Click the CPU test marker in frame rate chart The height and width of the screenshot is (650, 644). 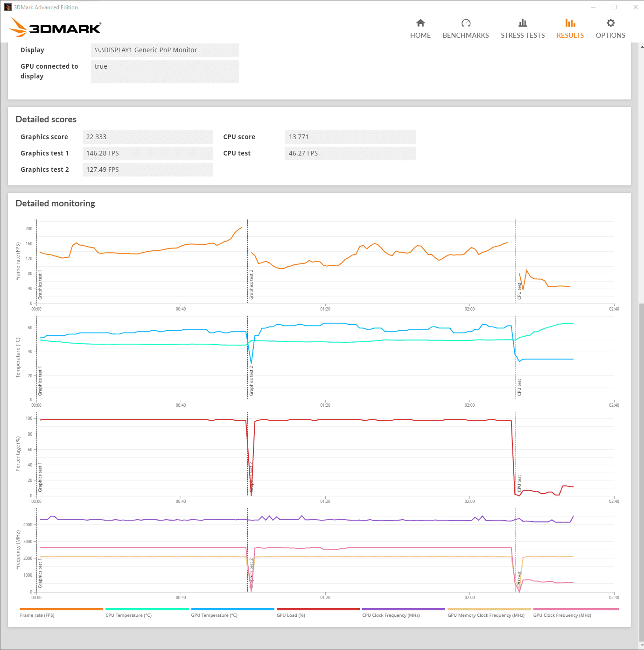[519, 291]
